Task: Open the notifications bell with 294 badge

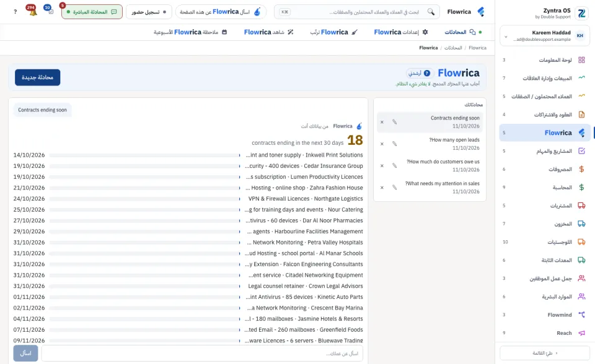Action: point(32,11)
